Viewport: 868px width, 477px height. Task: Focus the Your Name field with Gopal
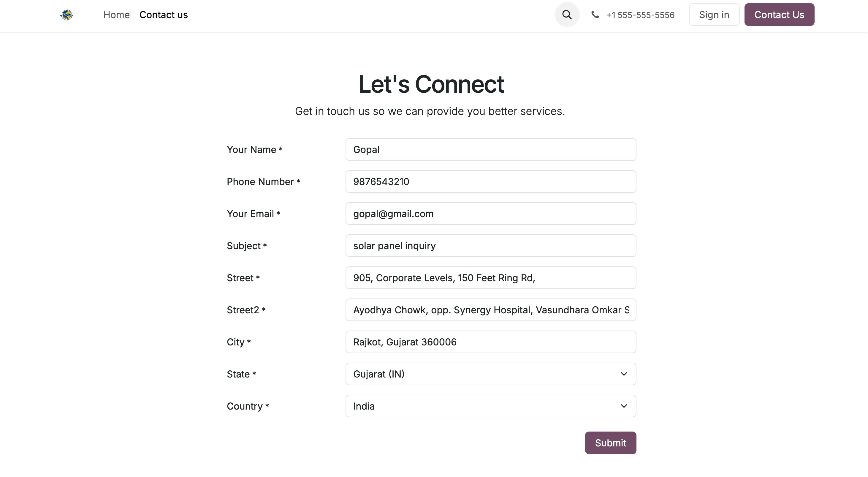(x=491, y=149)
